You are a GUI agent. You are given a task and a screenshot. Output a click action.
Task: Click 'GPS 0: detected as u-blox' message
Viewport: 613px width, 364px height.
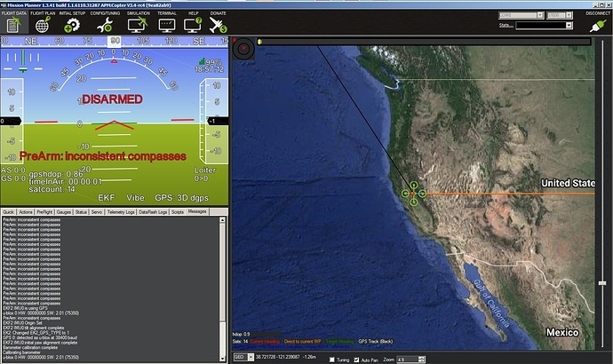point(40,337)
